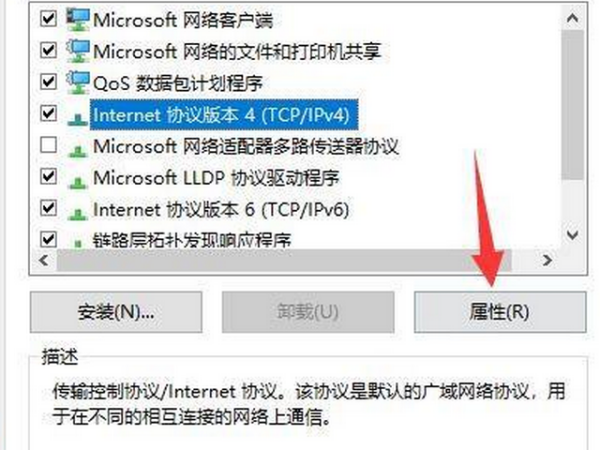Enable the 网络适配器多路传送器协议 checkbox

click(x=49, y=145)
